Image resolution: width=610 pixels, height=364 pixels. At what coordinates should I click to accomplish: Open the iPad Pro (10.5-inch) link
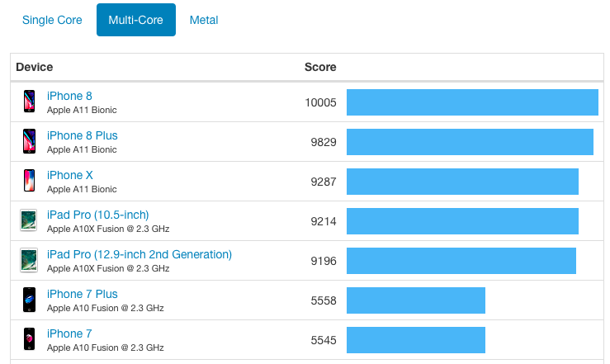98,215
